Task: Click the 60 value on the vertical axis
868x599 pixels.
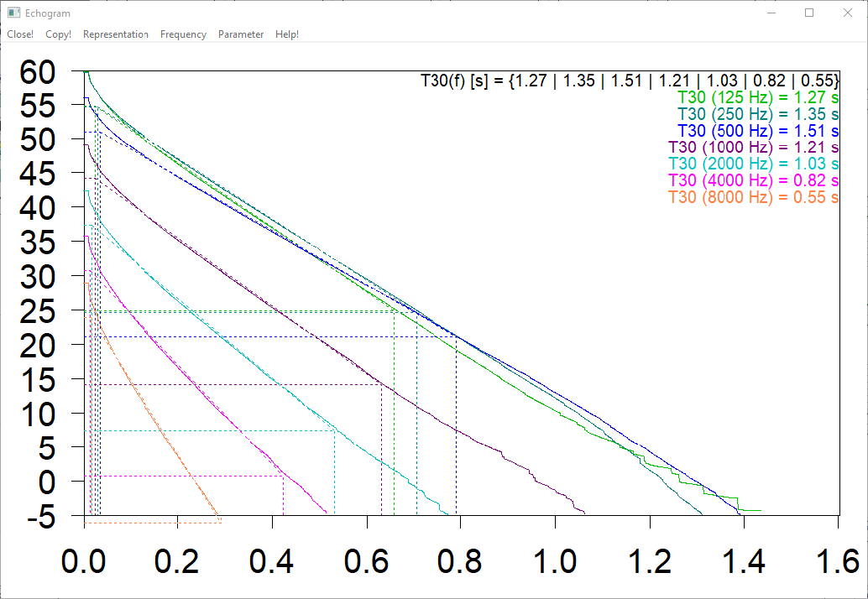Action: [x=38, y=72]
